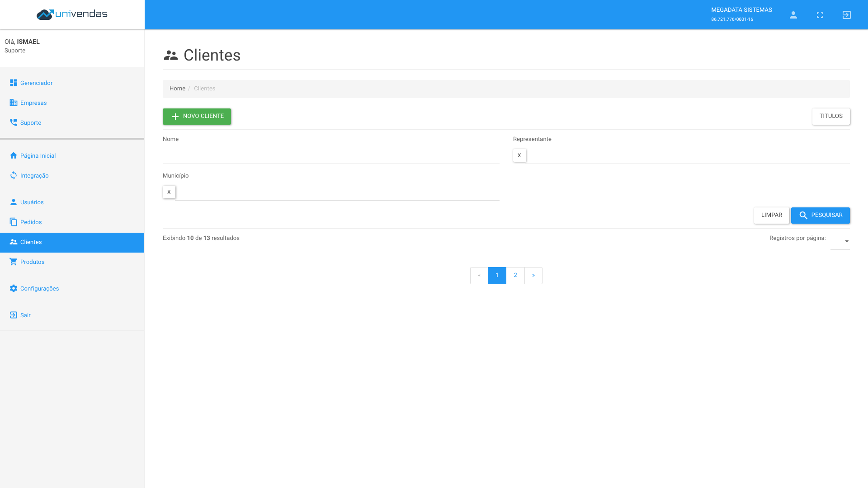This screenshot has width=868, height=488.
Task: Expand Registros por página dropdown
Action: [x=840, y=241]
